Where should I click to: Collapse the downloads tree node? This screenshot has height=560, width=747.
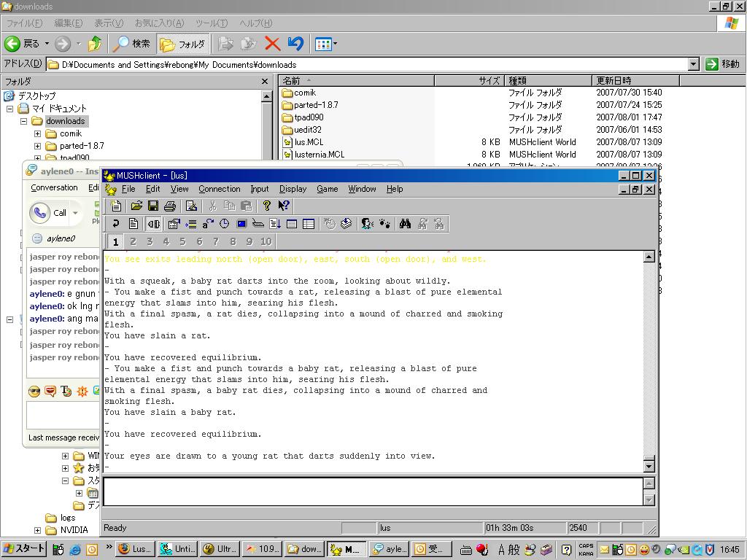[x=23, y=121]
